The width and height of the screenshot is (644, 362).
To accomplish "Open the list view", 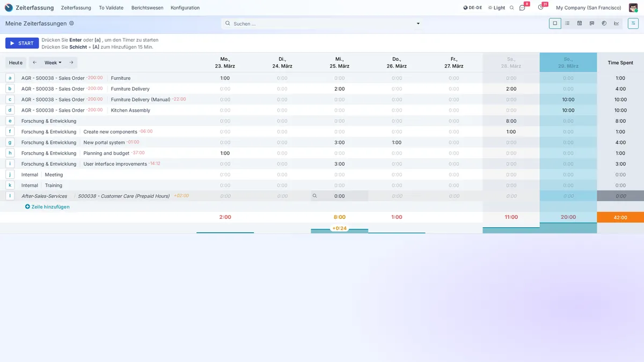I will click(567, 23).
